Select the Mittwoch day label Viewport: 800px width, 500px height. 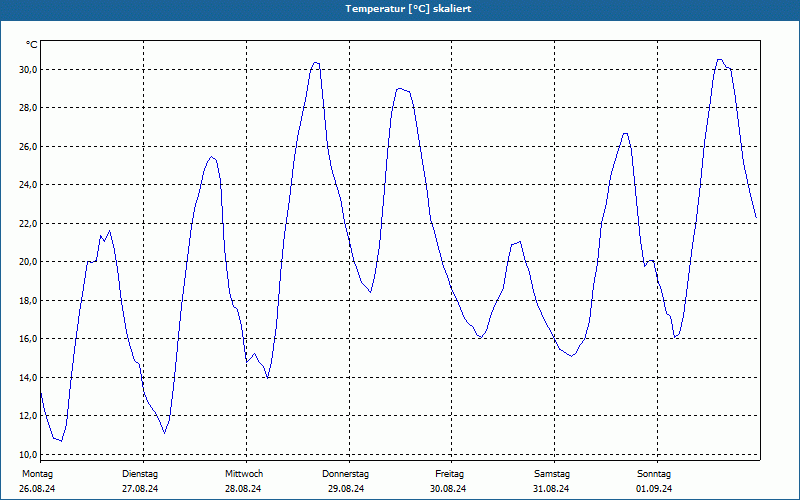tap(244, 474)
